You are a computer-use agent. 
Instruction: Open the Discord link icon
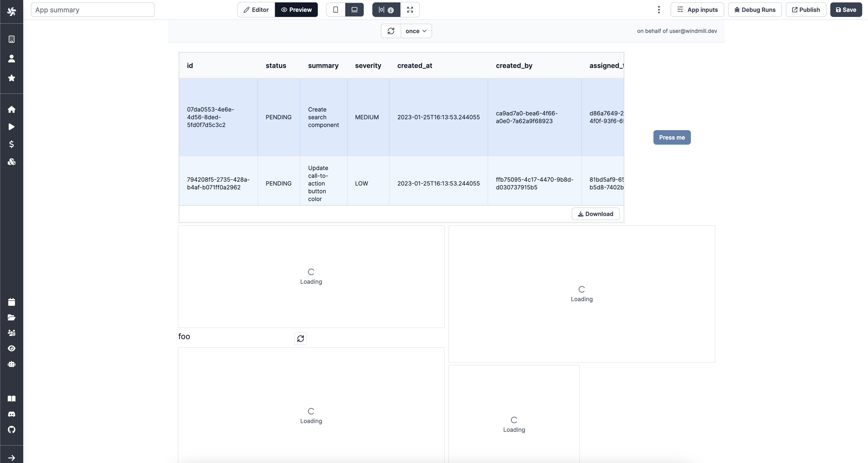11,414
